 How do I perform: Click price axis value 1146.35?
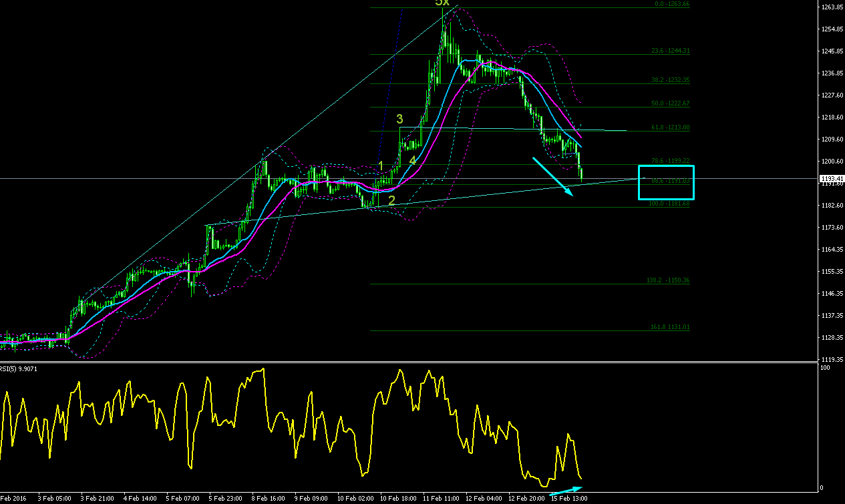pyautogui.click(x=832, y=294)
